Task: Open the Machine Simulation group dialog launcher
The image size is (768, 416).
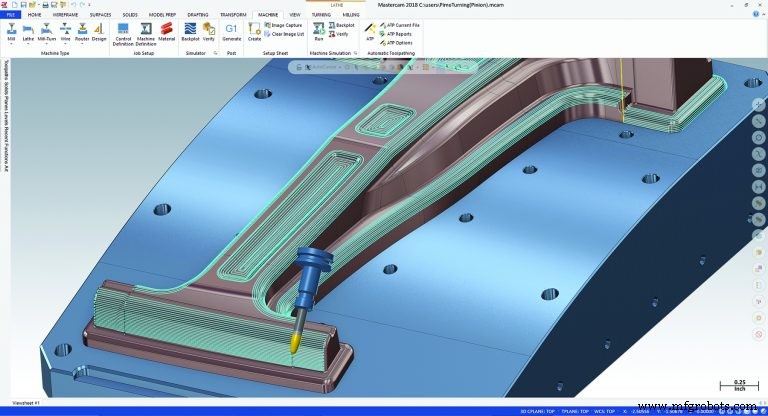Action: pos(356,53)
